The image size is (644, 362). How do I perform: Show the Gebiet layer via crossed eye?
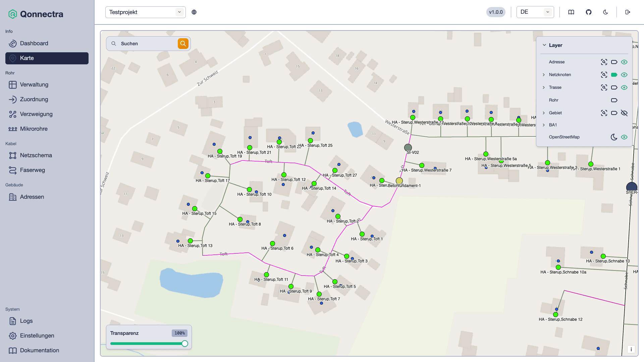[624, 113]
